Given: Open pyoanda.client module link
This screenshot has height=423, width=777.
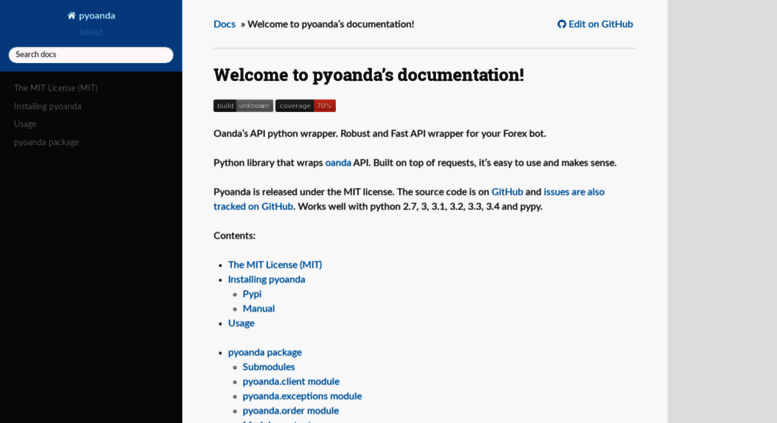Looking at the screenshot, I should coord(291,381).
